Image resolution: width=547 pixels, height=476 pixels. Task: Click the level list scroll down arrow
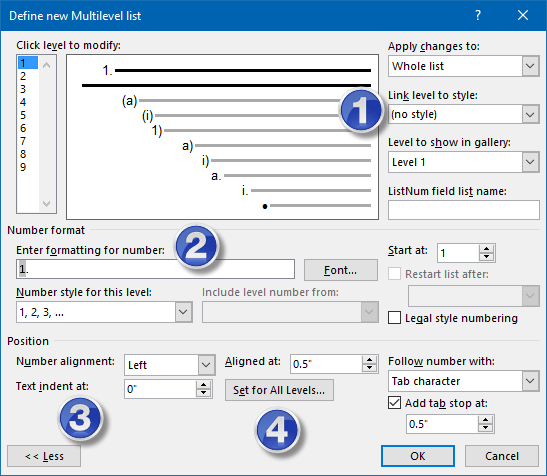(46, 203)
